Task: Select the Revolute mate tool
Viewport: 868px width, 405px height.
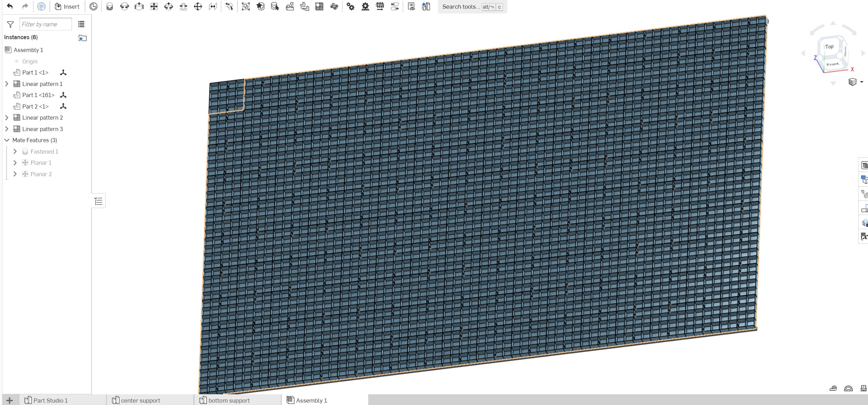Action: point(124,7)
